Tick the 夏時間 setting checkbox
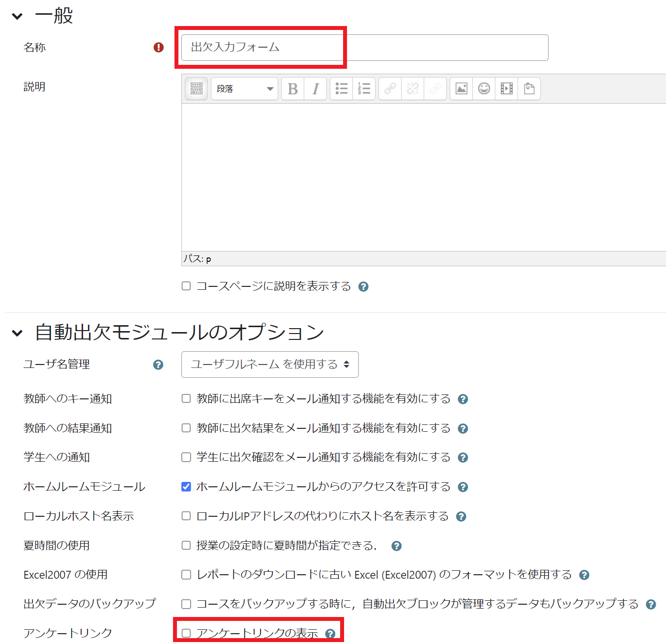 (186, 545)
